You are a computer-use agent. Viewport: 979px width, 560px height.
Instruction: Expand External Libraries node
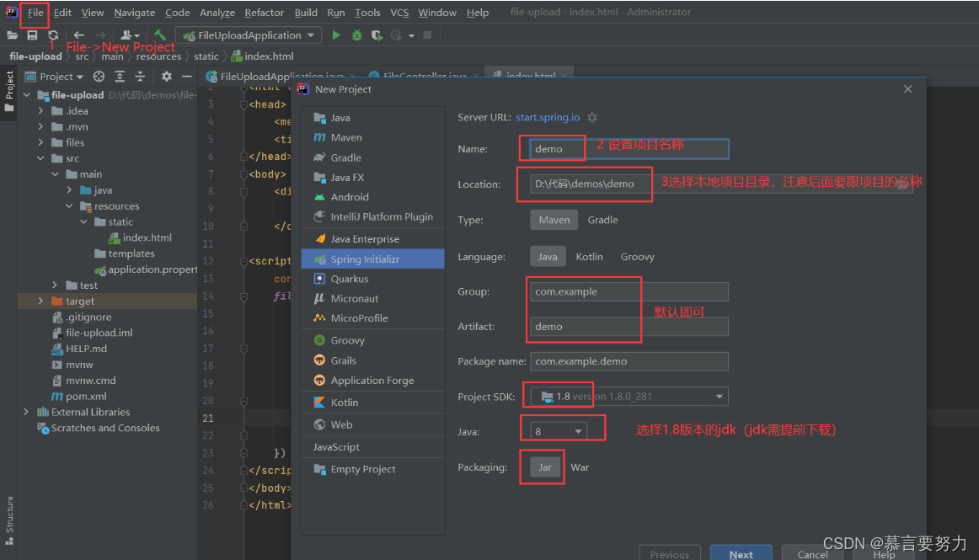[26, 412]
